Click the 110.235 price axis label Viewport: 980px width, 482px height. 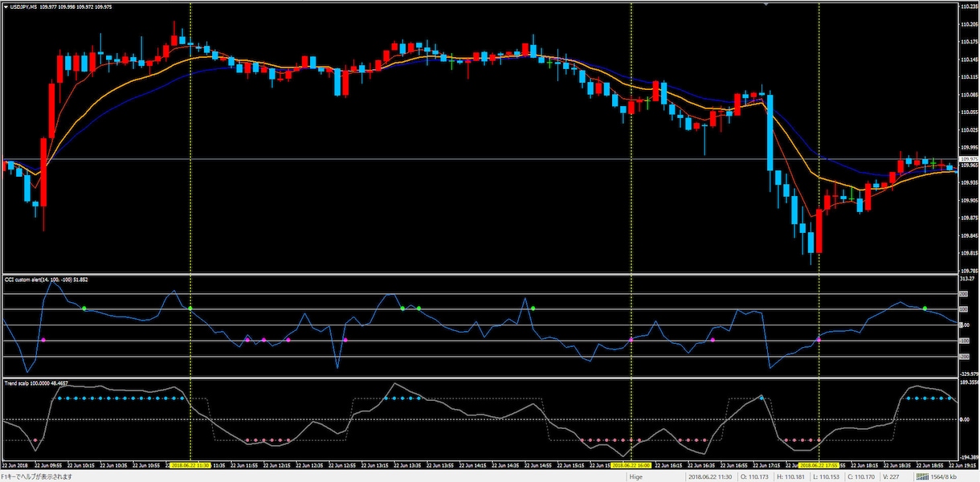(x=968, y=7)
